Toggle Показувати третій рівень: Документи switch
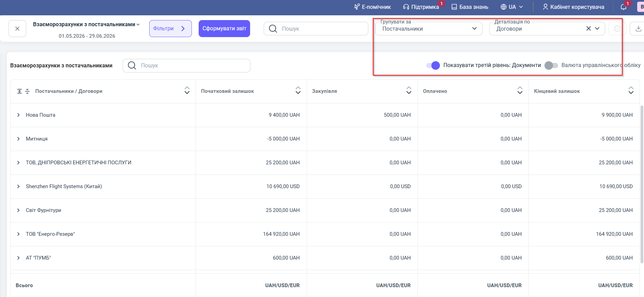 (x=433, y=65)
